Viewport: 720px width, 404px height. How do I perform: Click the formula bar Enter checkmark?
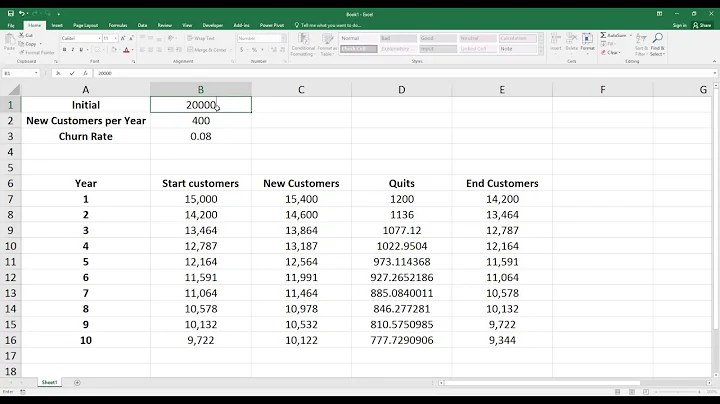tap(72, 73)
